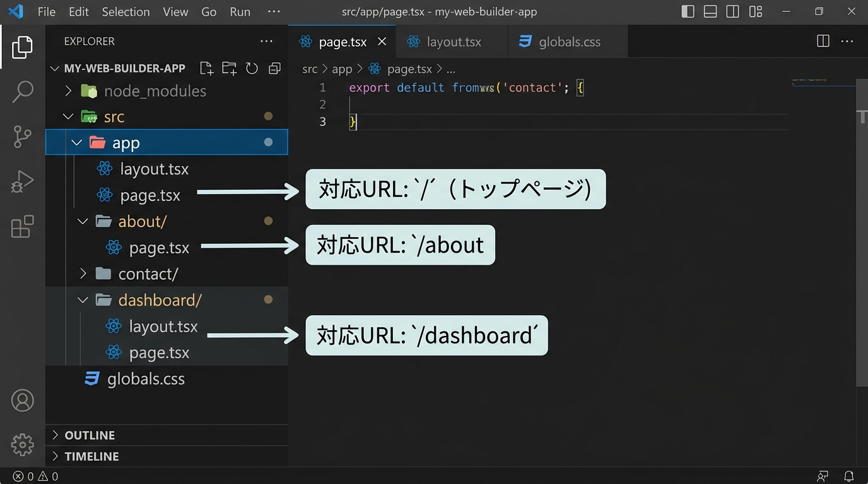Open the Extensions view

click(23, 227)
